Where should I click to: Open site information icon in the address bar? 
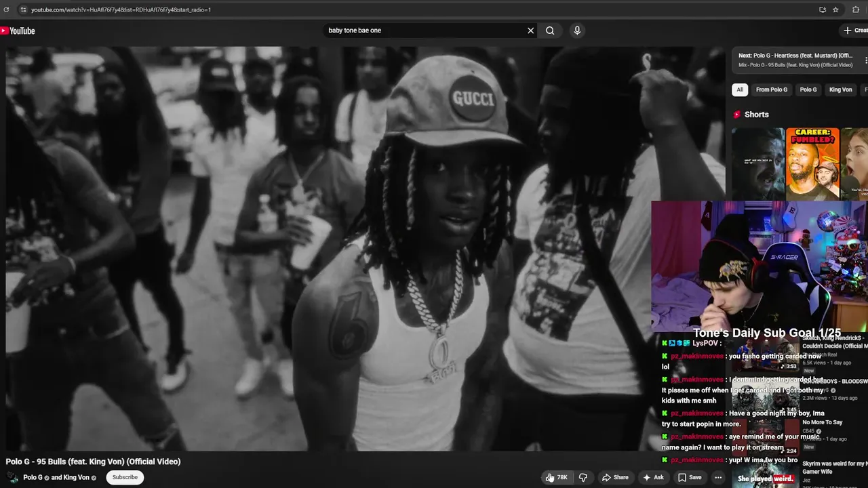(x=22, y=9)
